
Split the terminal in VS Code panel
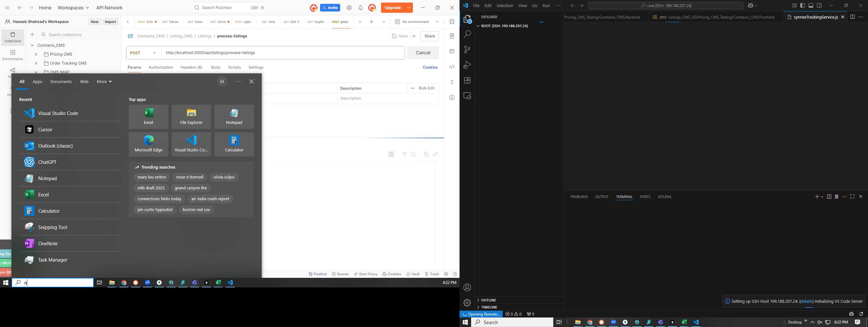(x=829, y=196)
